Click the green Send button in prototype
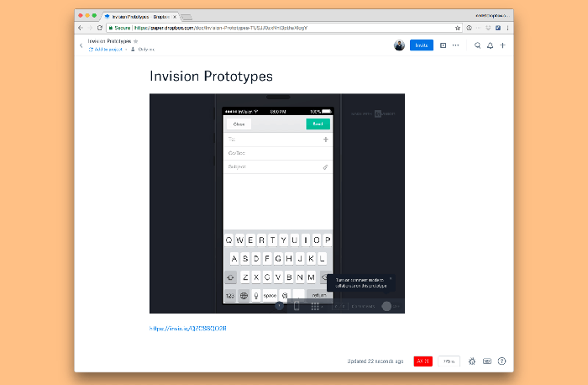This screenshot has width=588, height=385. (318, 124)
